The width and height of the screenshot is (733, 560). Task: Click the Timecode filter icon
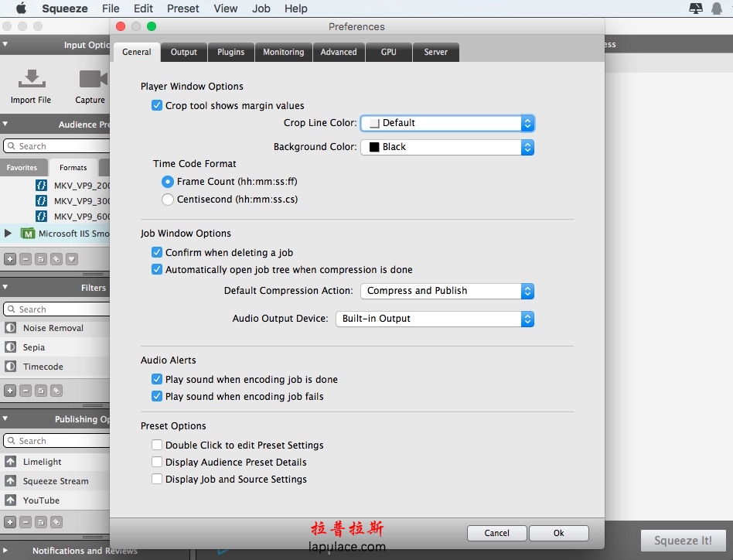coord(10,366)
